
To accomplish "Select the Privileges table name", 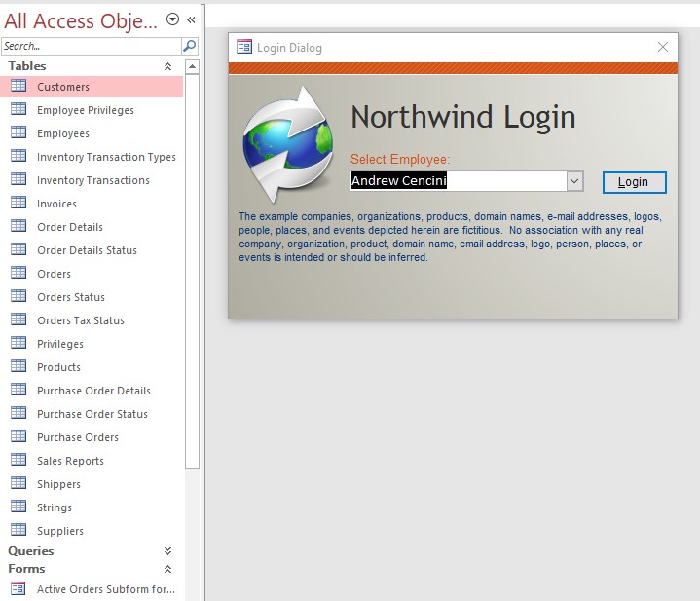I will (x=60, y=344).
